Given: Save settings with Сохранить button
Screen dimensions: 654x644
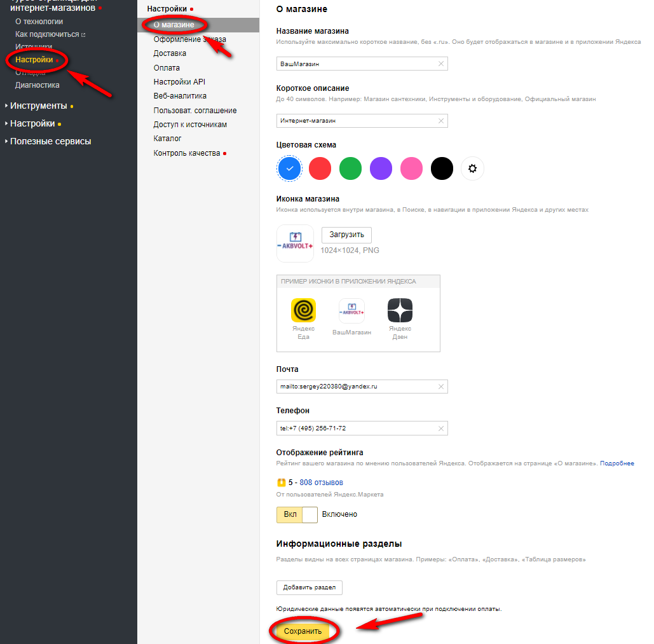Looking at the screenshot, I should point(303,631).
